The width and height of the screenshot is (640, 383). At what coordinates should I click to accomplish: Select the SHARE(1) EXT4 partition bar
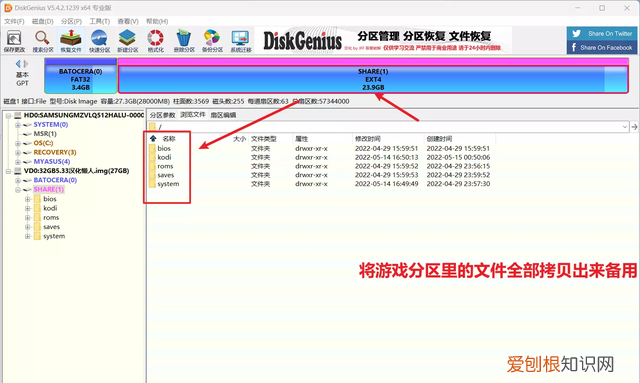pyautogui.click(x=373, y=76)
